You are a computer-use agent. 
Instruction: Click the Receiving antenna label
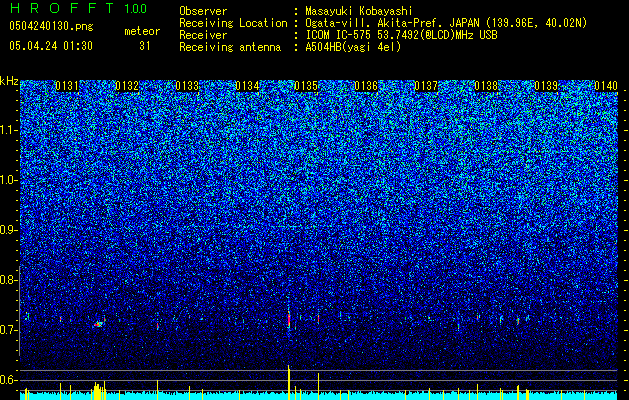(230, 47)
